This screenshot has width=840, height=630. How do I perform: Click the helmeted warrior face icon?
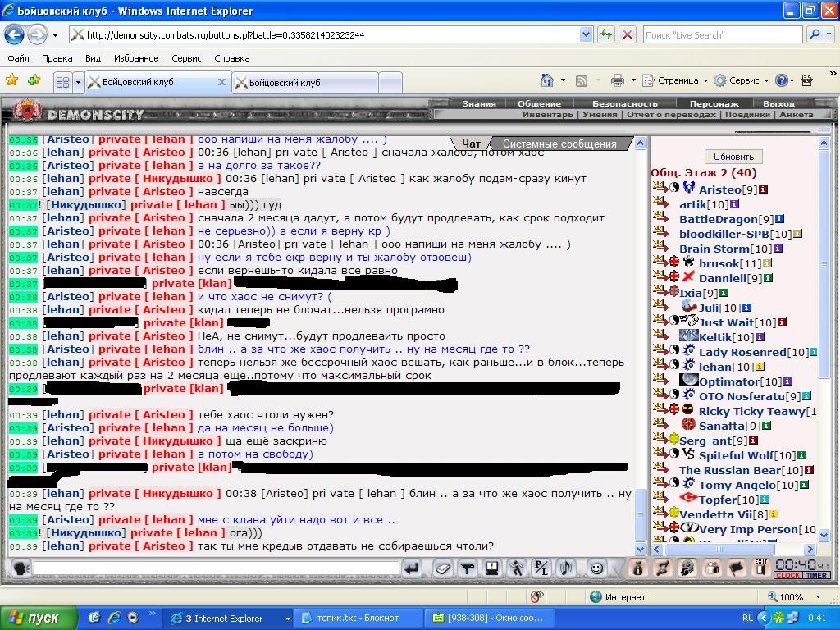[x=687, y=568]
